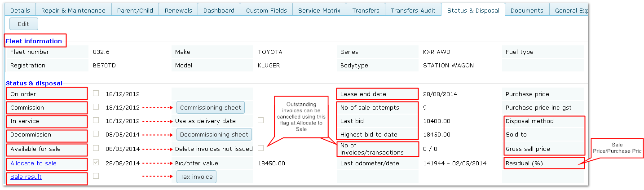The height and width of the screenshot is (190, 644).
Task: Switch to Repair & Maintenance tab
Action: pyautogui.click(x=73, y=10)
